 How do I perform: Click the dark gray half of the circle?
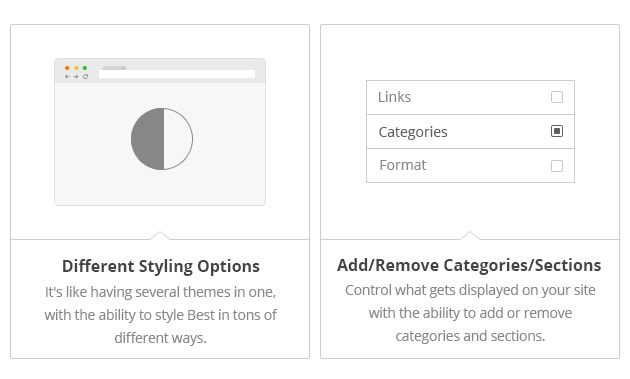click(147, 139)
